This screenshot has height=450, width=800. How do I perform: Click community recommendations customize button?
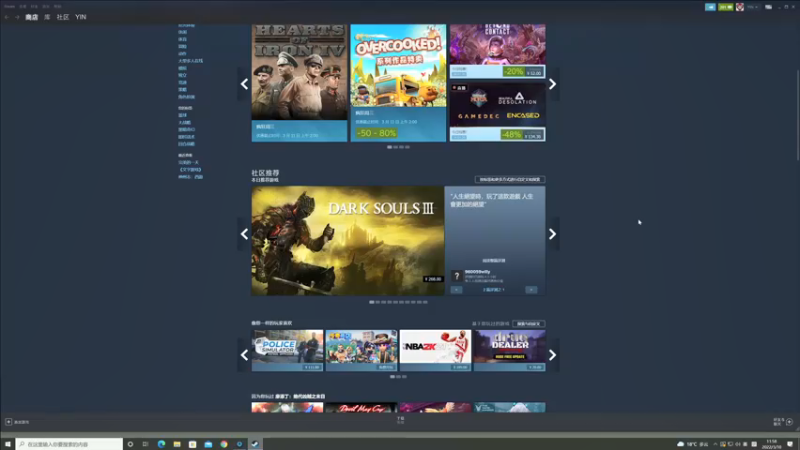[510, 180]
